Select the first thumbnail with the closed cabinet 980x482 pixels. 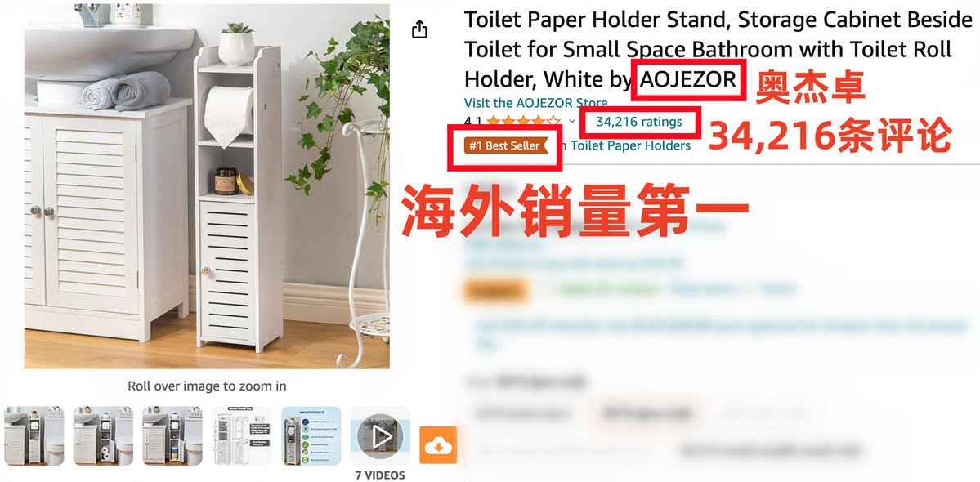tap(34, 435)
